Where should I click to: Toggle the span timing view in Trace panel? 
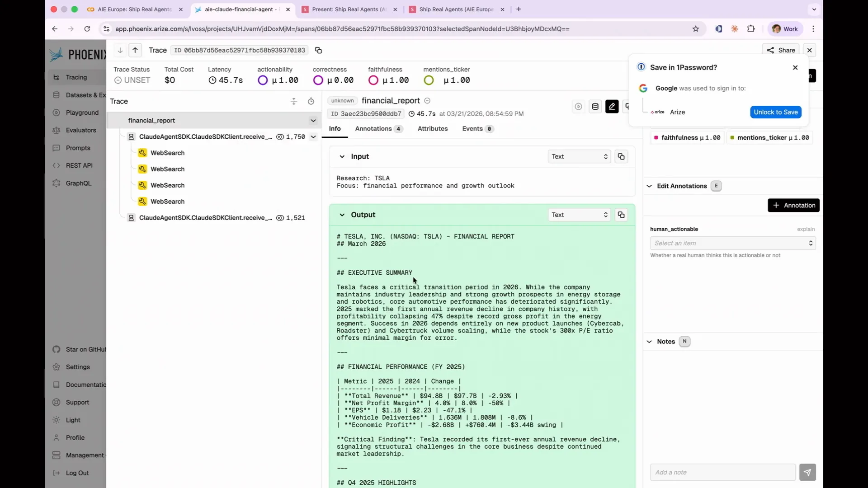[311, 101]
